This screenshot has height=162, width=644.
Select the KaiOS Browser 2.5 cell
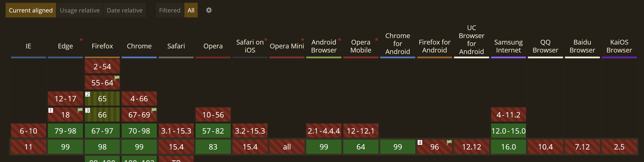pos(619,147)
